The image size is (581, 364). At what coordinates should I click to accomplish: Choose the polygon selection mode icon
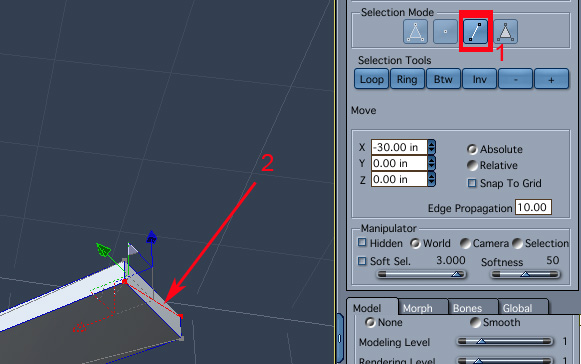point(505,32)
